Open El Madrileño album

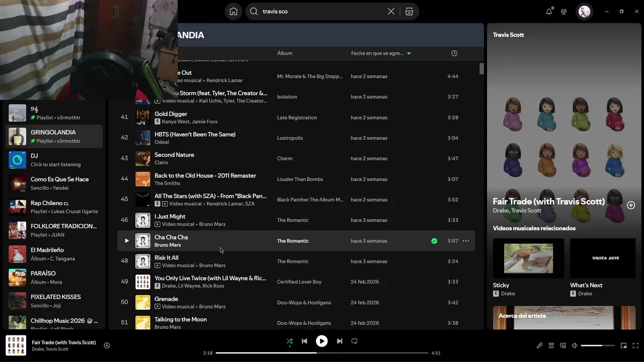click(x=54, y=254)
